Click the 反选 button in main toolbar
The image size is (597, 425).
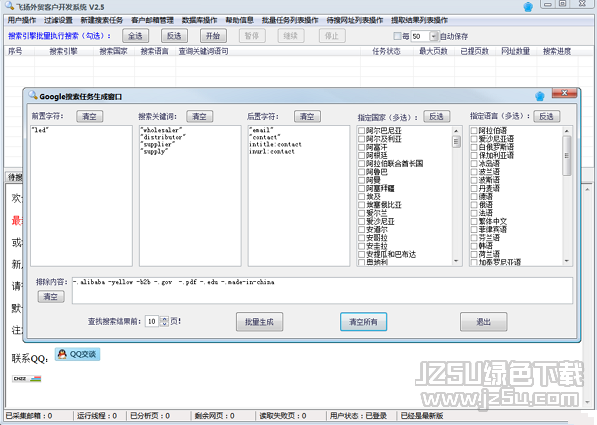point(174,36)
